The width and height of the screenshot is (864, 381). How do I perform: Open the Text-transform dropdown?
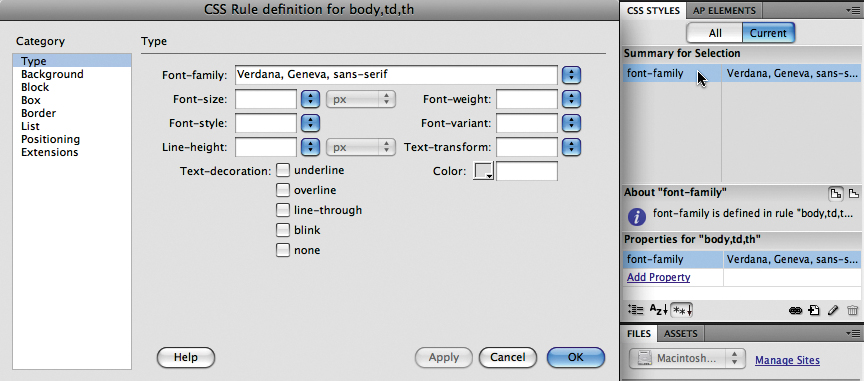click(x=571, y=147)
